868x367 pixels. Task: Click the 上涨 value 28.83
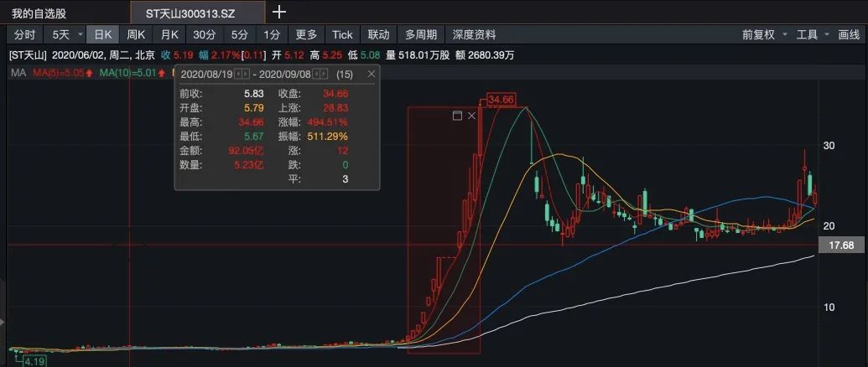(335, 108)
